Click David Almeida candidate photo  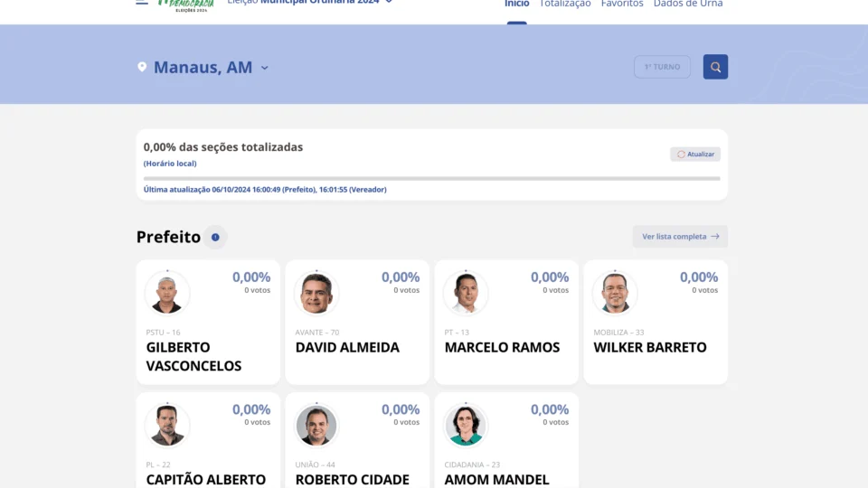316,293
